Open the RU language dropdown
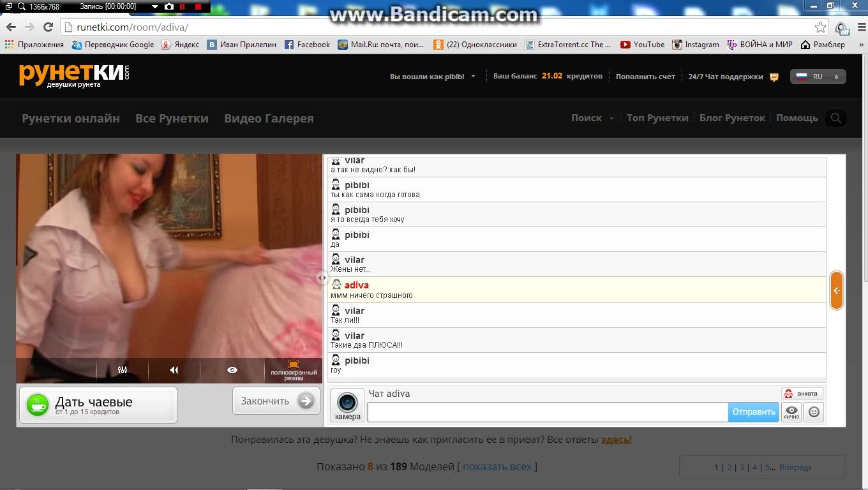The width and height of the screenshot is (868, 490). [x=818, y=77]
